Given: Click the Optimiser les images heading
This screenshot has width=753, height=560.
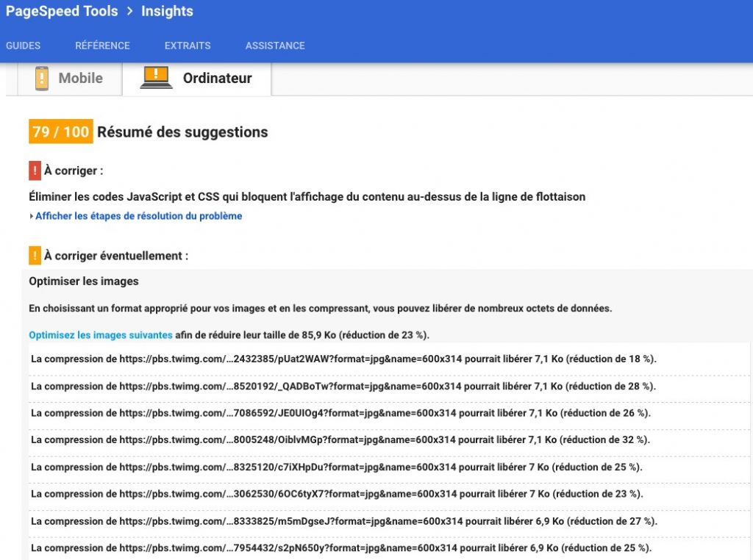Looking at the screenshot, I should [84, 281].
